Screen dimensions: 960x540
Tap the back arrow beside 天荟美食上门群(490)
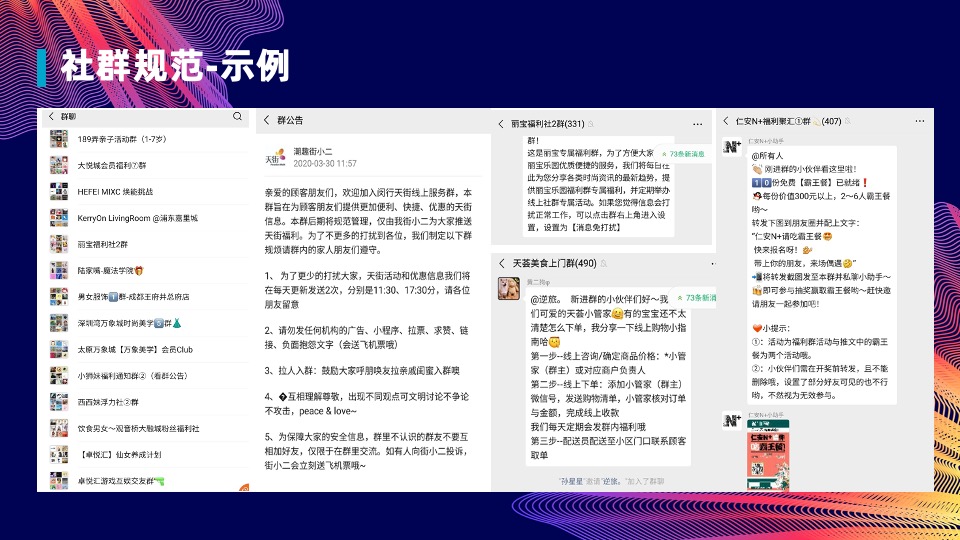pyautogui.click(x=502, y=263)
